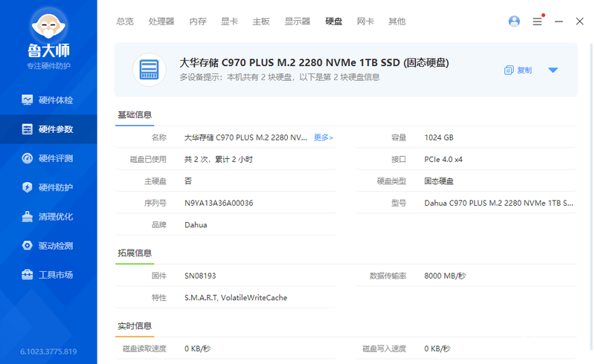Click the user account avatar icon
Screen dimensions: 595x364
[514, 22]
